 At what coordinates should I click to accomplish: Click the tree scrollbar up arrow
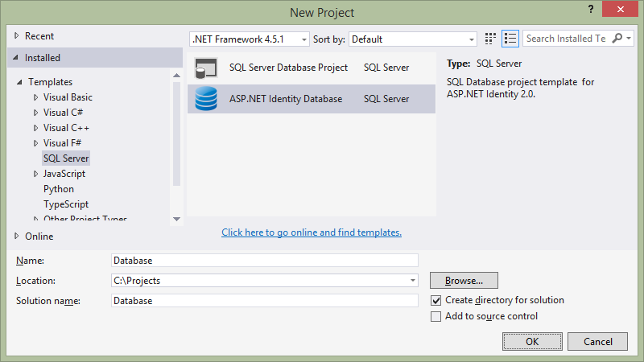[176, 75]
